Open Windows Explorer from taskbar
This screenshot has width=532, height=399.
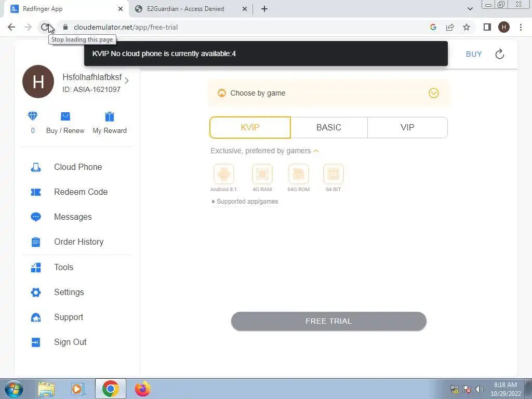(x=46, y=389)
